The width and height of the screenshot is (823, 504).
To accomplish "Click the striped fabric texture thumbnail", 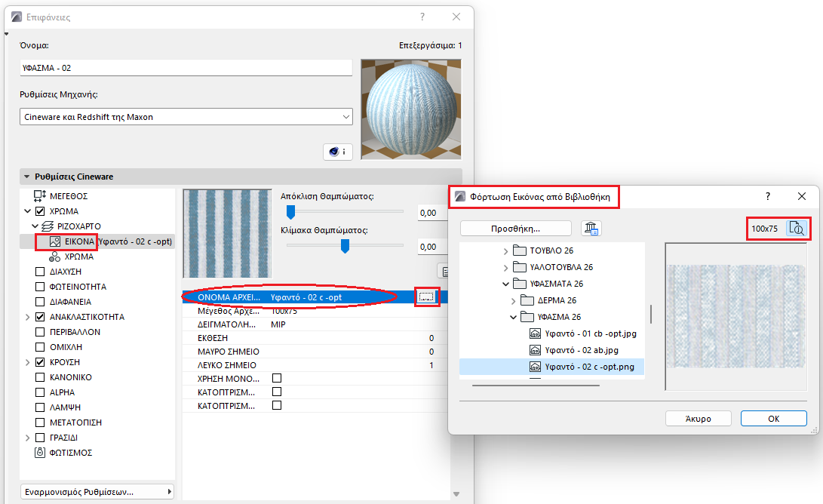I will 227,234.
